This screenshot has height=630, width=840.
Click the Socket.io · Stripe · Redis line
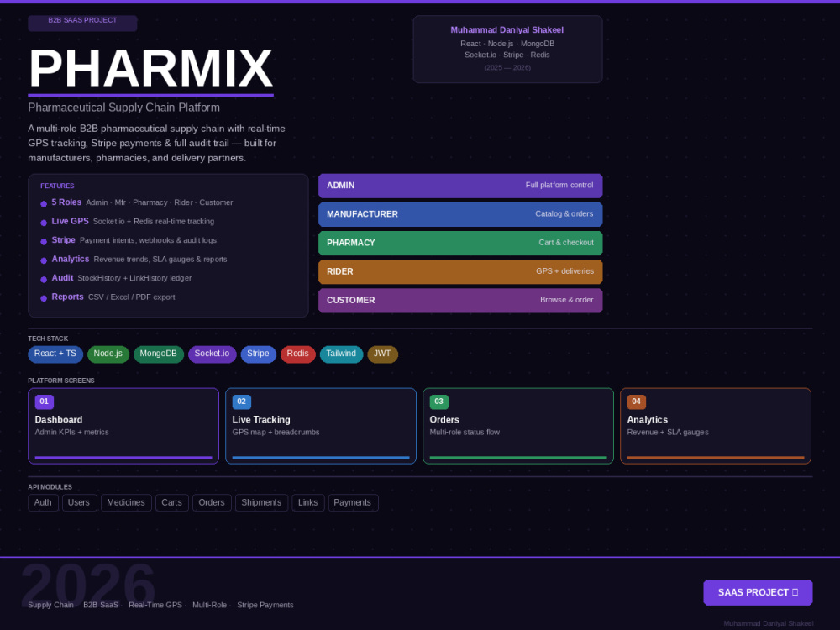(x=507, y=55)
